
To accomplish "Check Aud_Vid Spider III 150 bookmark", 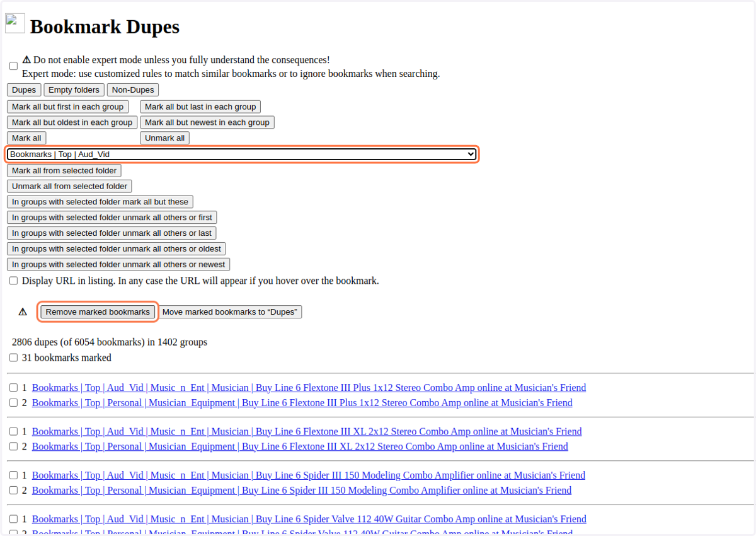I will (13, 475).
